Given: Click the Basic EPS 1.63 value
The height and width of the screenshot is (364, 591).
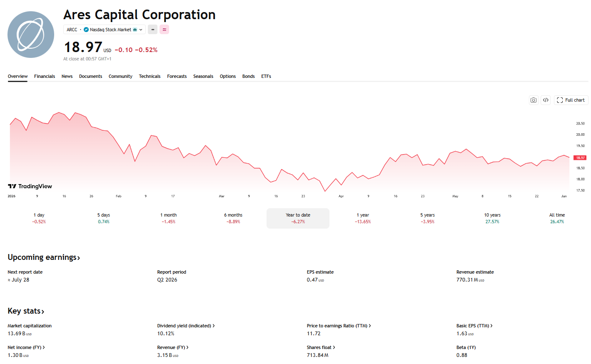Looking at the screenshot, I should [x=465, y=334].
